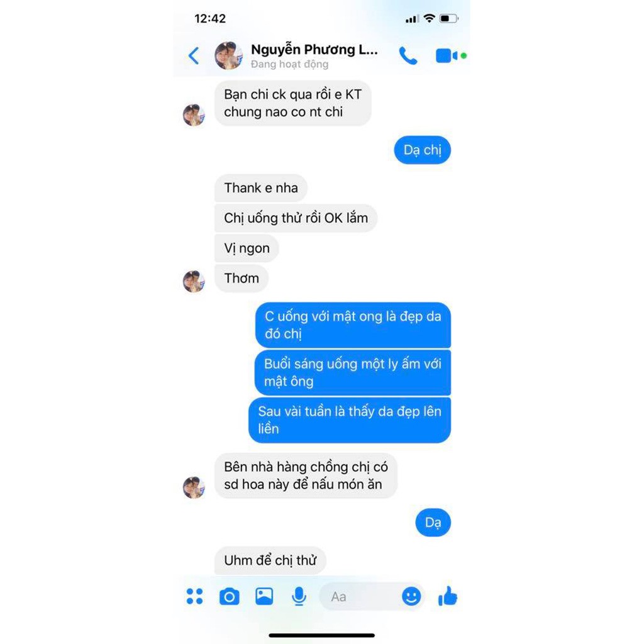Open the camera to take a photo

click(229, 596)
